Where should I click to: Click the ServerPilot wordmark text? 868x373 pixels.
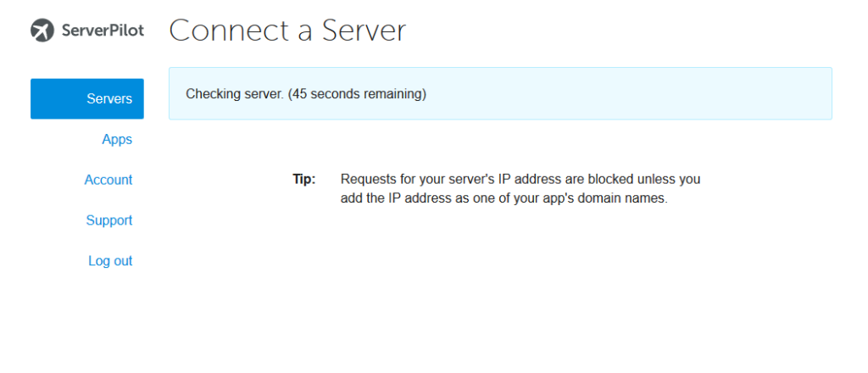click(103, 31)
